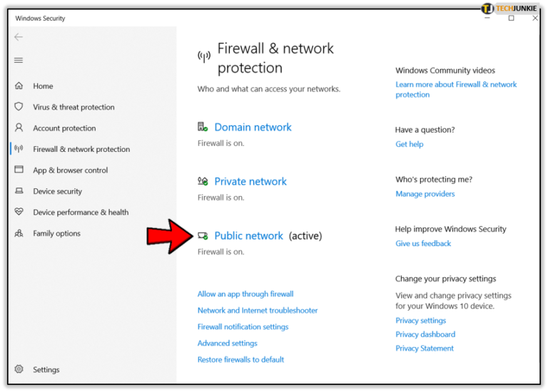Open Network and Internet troubleshooter
Viewport: 548px width, 392px height.
[x=258, y=311]
